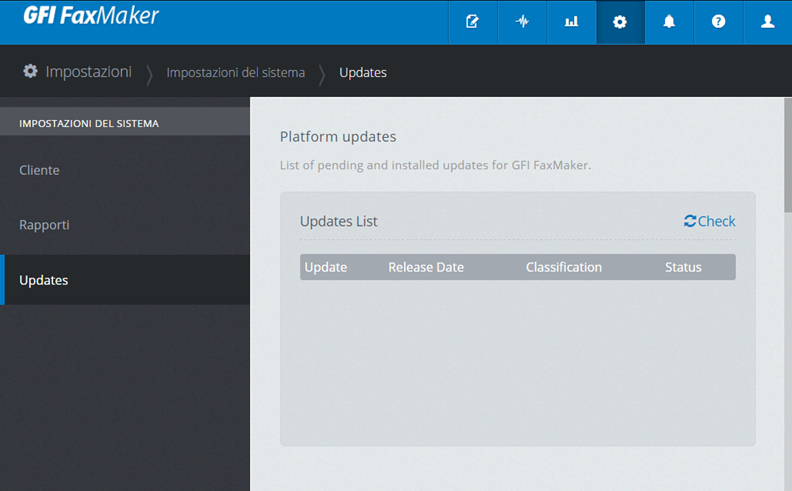Click the Updates breadcrumb
792x491 pixels.
(363, 73)
